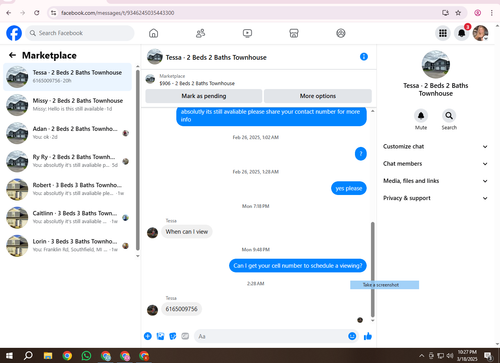Click the Mark as pending button
The height and width of the screenshot is (363, 500).
point(204,96)
